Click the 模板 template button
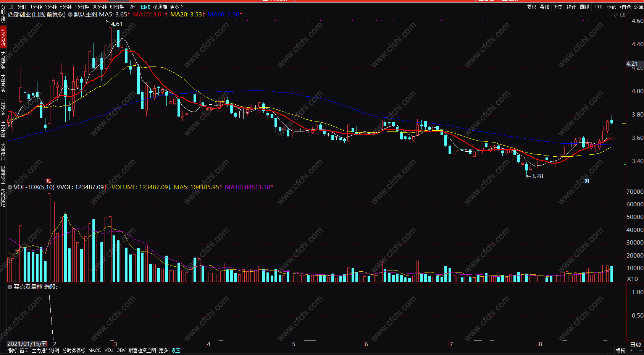 pyautogui.click(x=620, y=350)
